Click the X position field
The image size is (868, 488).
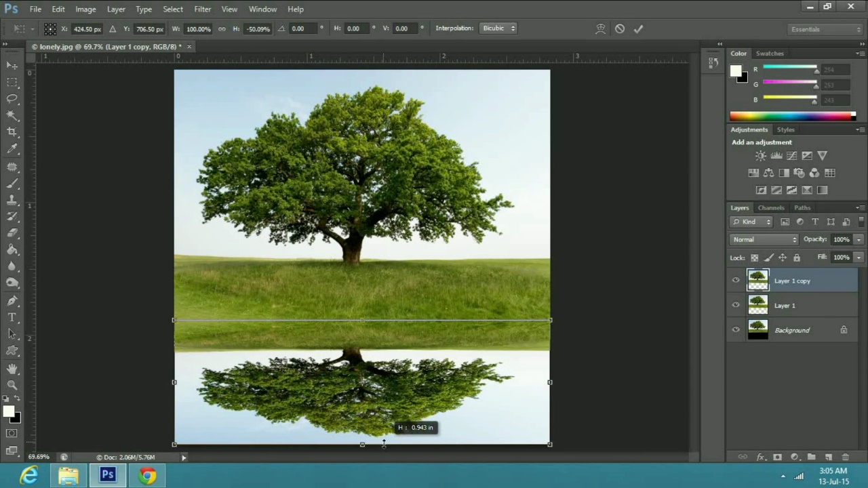pyautogui.click(x=87, y=28)
